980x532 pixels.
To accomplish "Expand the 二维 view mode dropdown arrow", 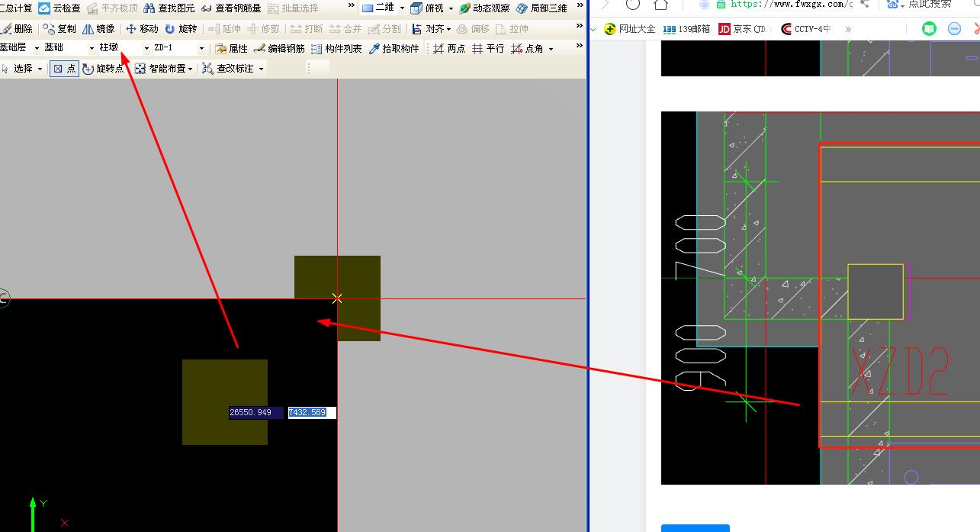I will tap(402, 8).
